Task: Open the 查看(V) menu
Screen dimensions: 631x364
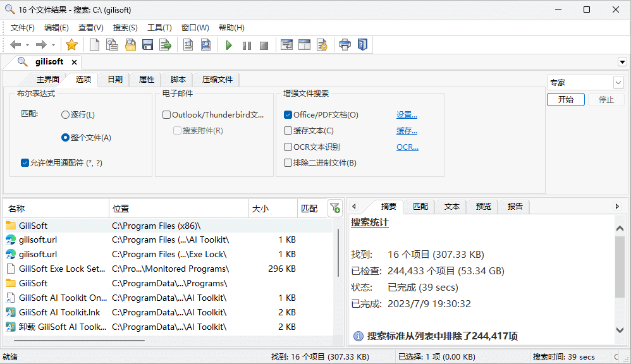Action: click(90, 28)
